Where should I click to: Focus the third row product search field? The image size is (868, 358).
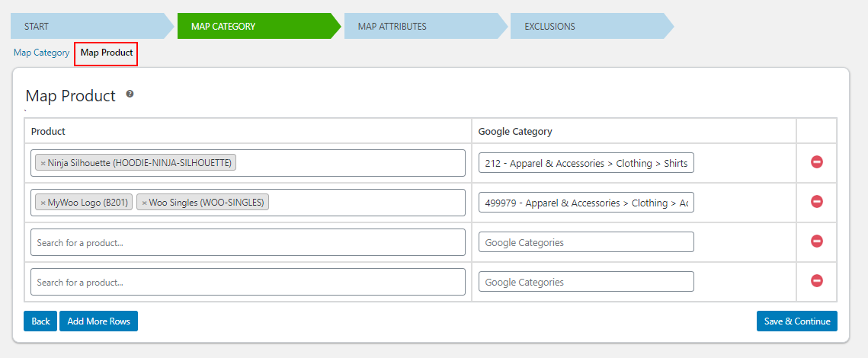click(x=248, y=242)
